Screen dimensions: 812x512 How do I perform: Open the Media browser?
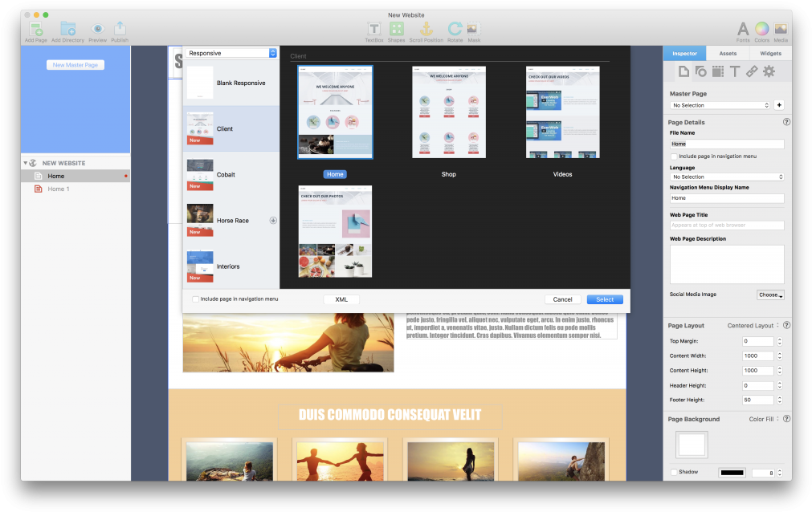tap(781, 30)
